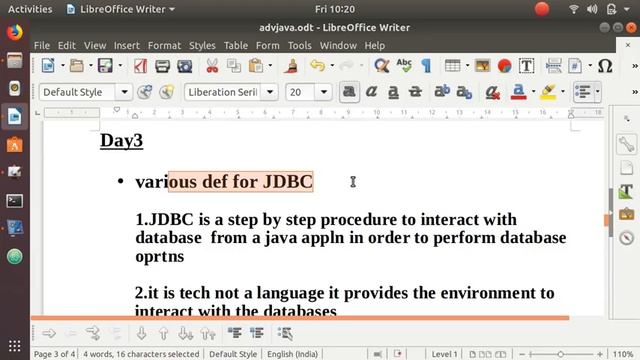Click the New document icon
The width and height of the screenshot is (640, 360).
[48, 65]
